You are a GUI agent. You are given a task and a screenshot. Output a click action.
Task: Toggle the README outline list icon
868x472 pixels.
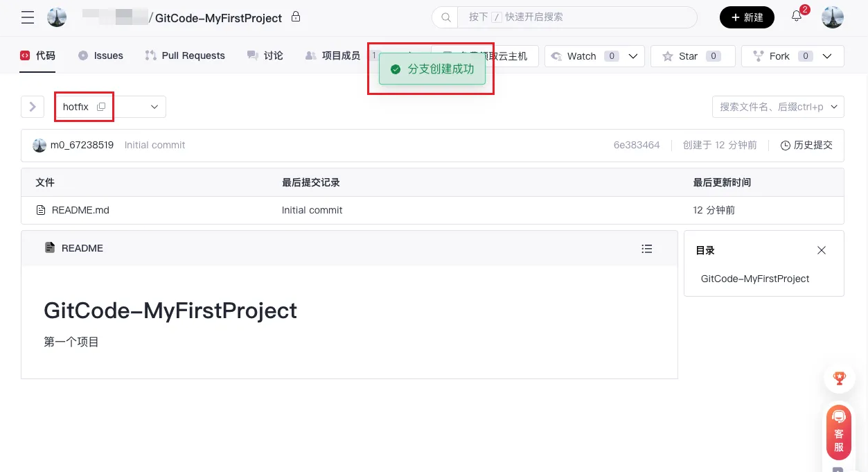(x=647, y=248)
